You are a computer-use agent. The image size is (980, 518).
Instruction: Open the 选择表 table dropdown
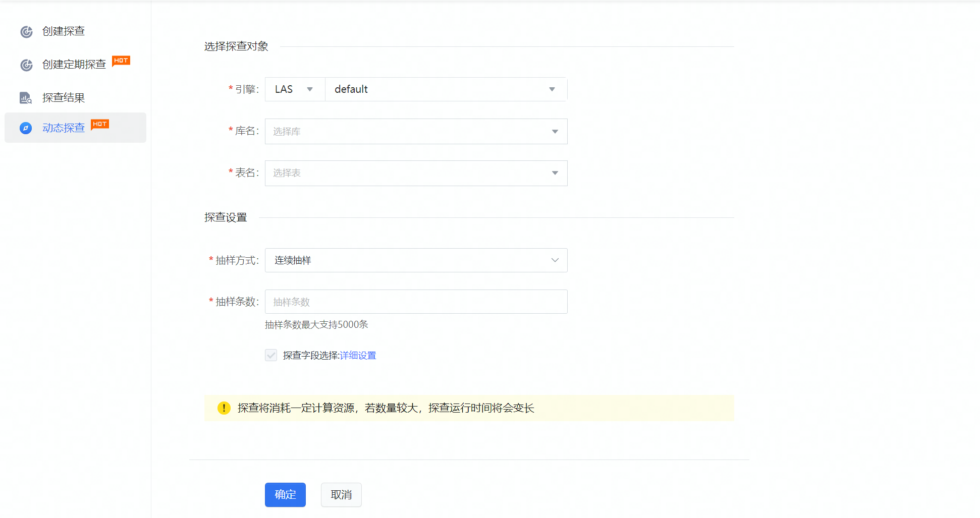tap(416, 174)
